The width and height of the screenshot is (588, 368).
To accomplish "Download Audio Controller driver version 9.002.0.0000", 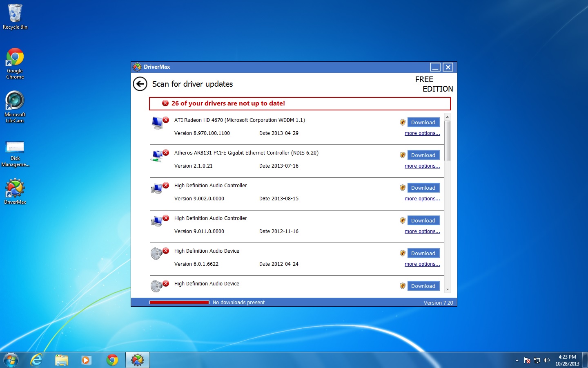I will pyautogui.click(x=423, y=188).
